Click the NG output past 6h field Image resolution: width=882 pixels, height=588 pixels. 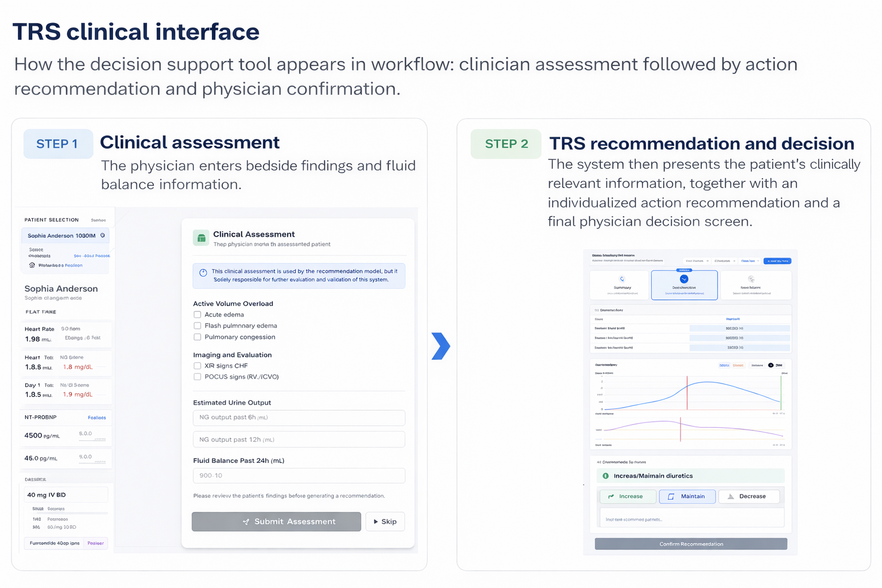coord(299,417)
